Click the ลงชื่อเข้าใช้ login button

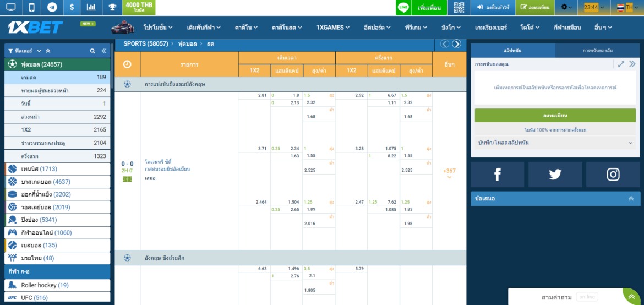click(x=493, y=7)
